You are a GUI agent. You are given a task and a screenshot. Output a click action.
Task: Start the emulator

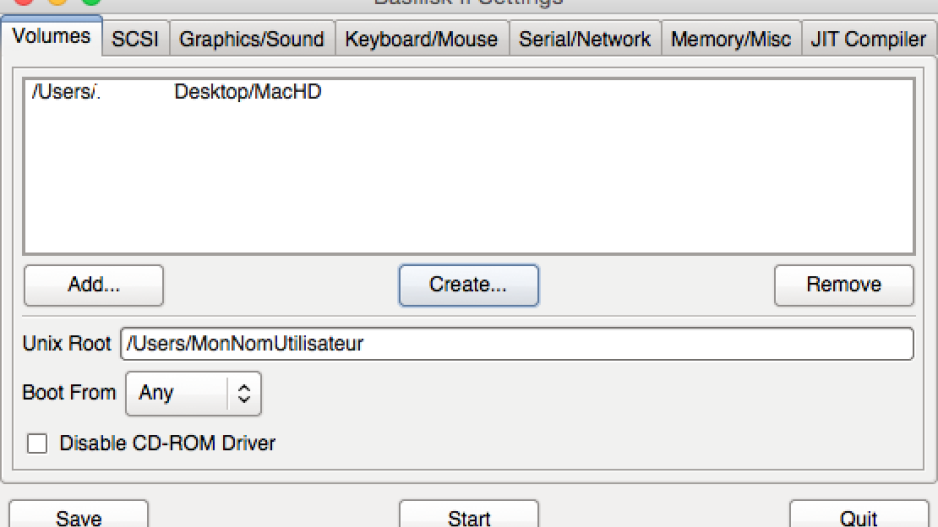(x=468, y=516)
